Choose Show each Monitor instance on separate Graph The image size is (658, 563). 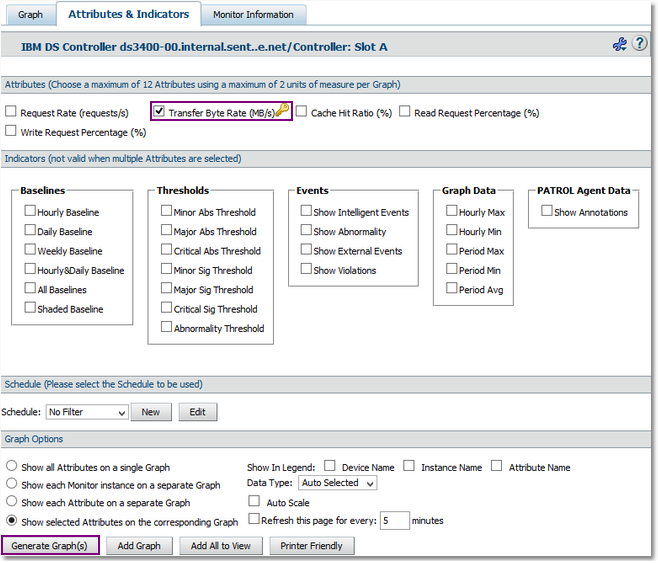[11, 483]
